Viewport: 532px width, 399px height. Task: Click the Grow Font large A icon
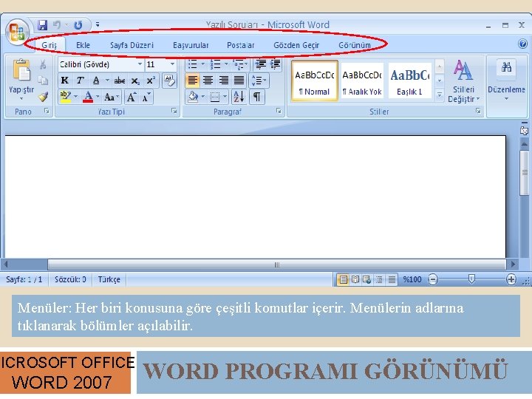coord(132,98)
